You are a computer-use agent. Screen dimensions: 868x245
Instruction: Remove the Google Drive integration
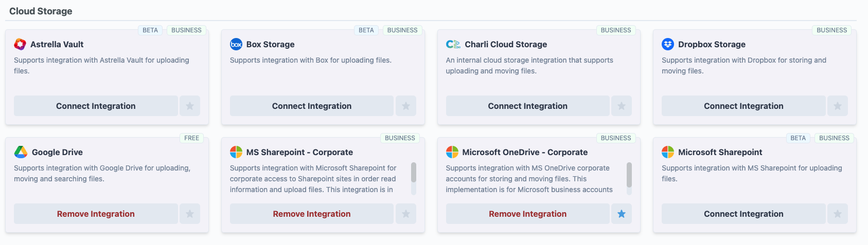click(x=96, y=214)
